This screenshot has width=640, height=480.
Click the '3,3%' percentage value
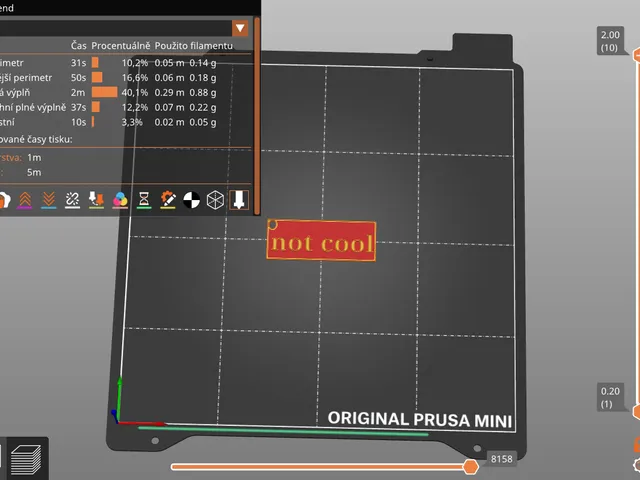(x=132, y=122)
